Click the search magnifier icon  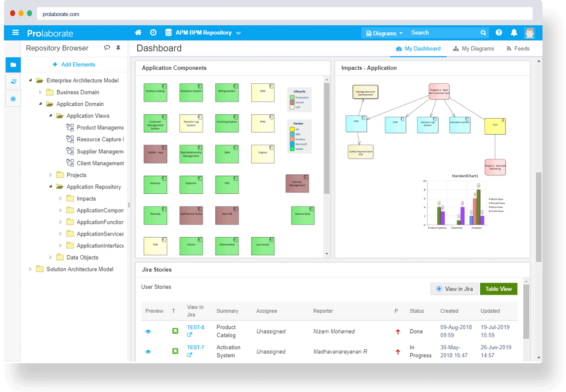483,33
